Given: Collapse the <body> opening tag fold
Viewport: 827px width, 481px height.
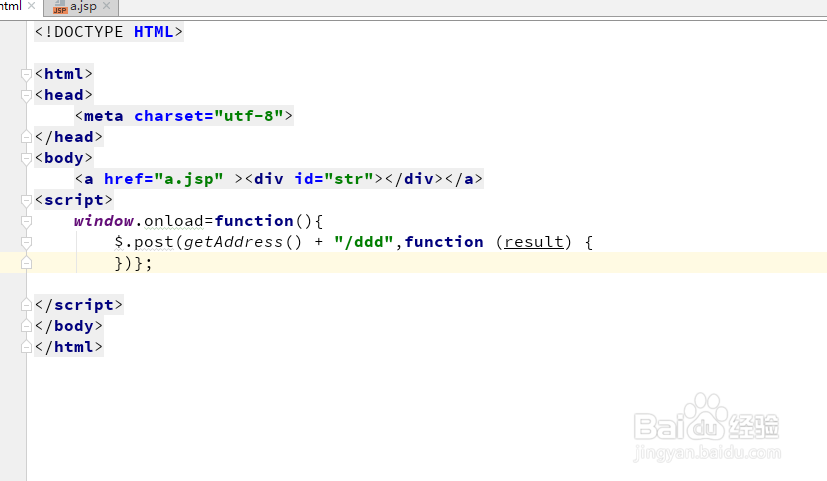Looking at the screenshot, I should point(26,158).
